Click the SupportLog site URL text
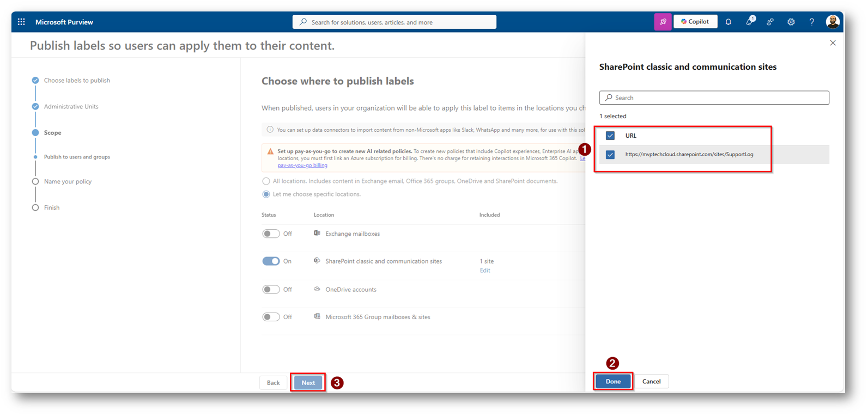The width and height of the screenshot is (868, 416). point(689,155)
